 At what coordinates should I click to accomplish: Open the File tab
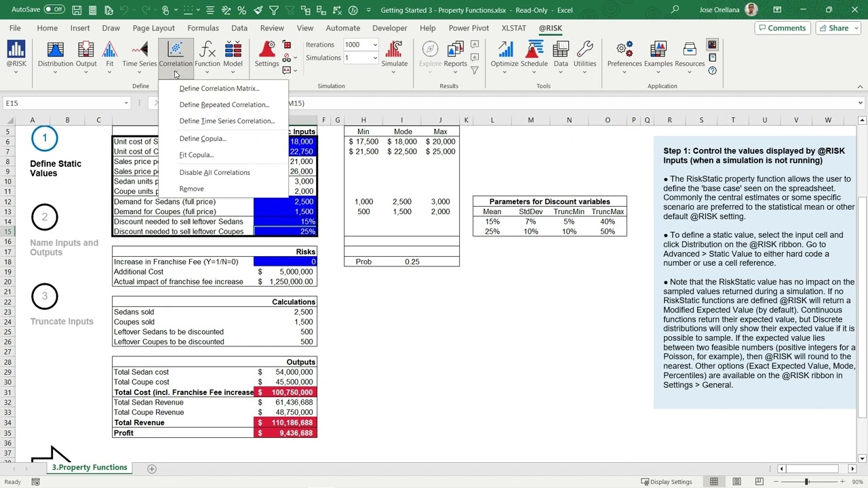pos(15,28)
